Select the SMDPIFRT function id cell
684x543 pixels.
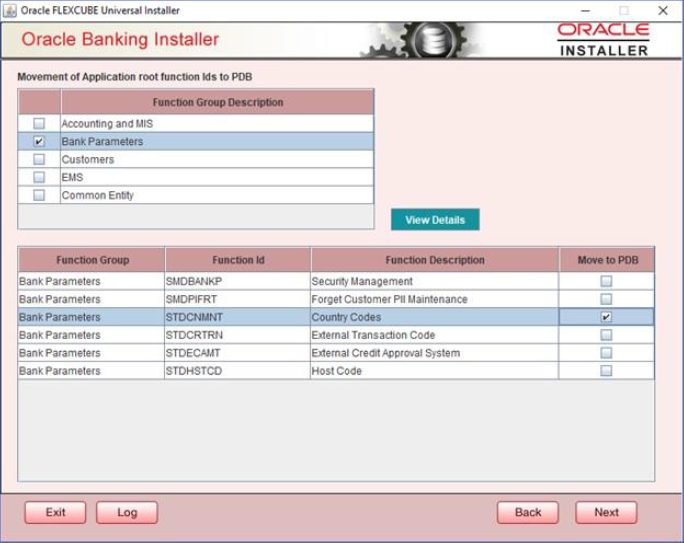(237, 299)
